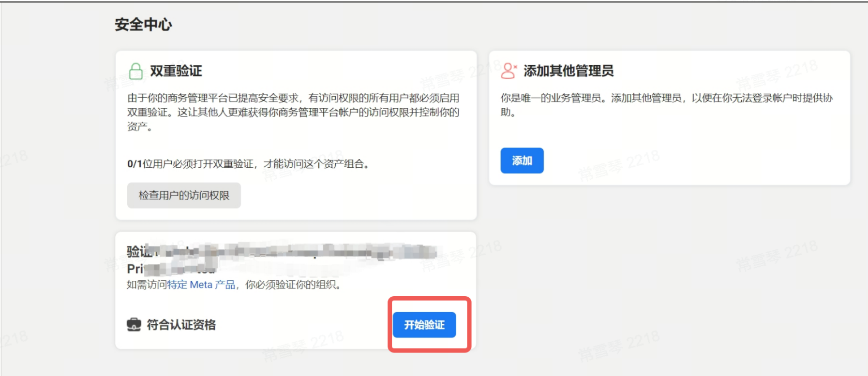Click the add-person icon beside 添加其他管理员

[x=509, y=71]
